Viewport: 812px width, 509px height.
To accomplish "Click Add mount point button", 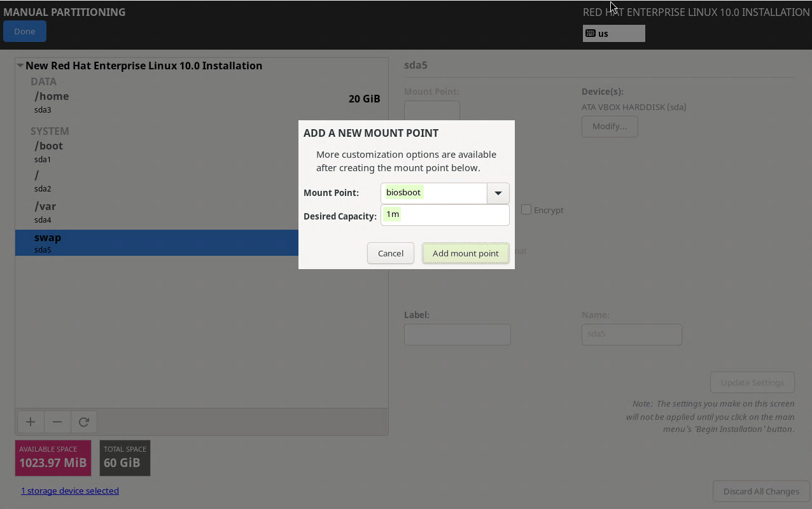I will pyautogui.click(x=466, y=253).
